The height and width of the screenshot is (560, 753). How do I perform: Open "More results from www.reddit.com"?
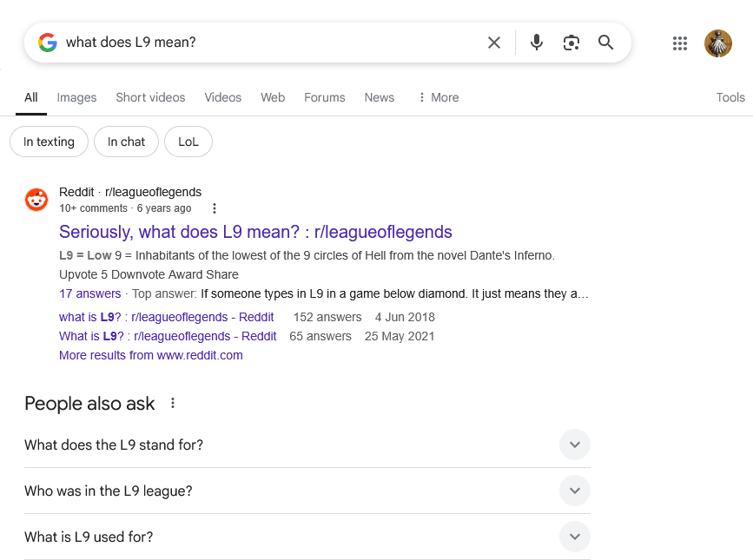tap(151, 355)
